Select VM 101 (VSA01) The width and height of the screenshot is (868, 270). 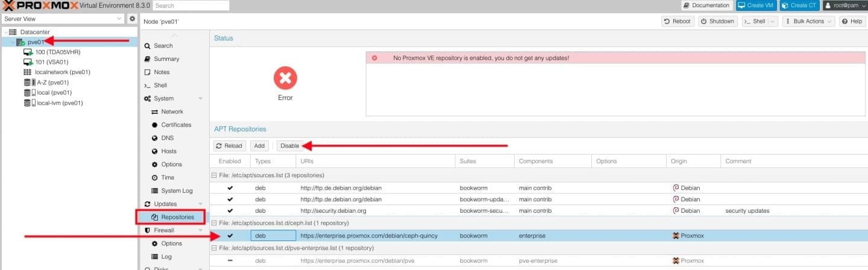coord(52,62)
